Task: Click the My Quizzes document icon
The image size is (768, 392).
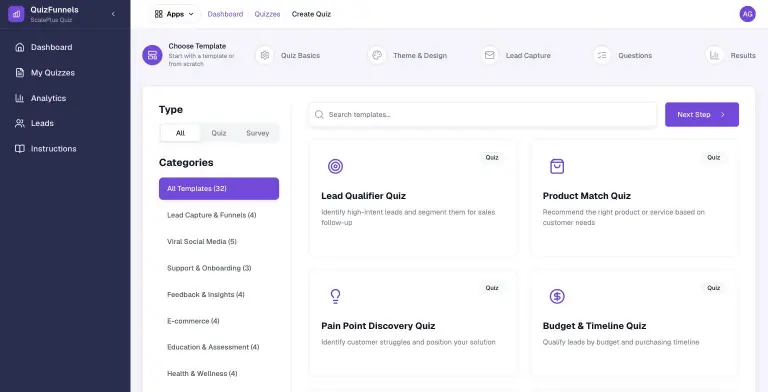Action: pos(20,73)
